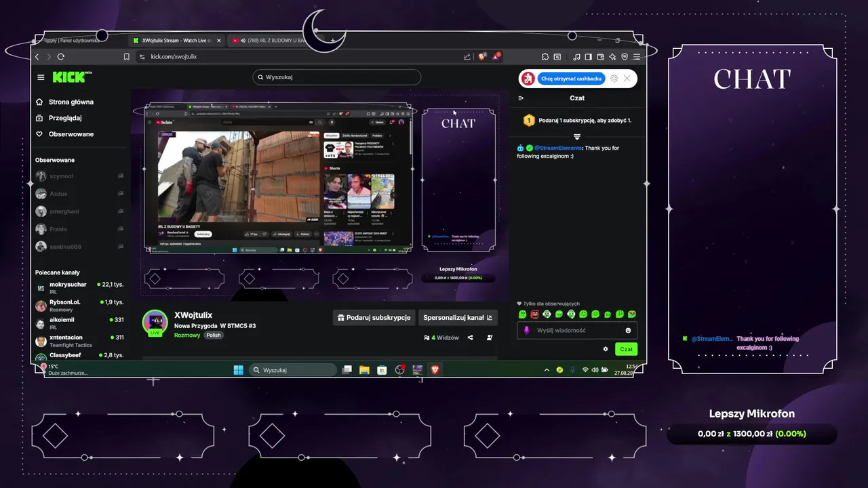Image resolution: width=868 pixels, height=488 pixels.
Task: Click the Wyszukaj search field on Kick
Action: (336, 77)
